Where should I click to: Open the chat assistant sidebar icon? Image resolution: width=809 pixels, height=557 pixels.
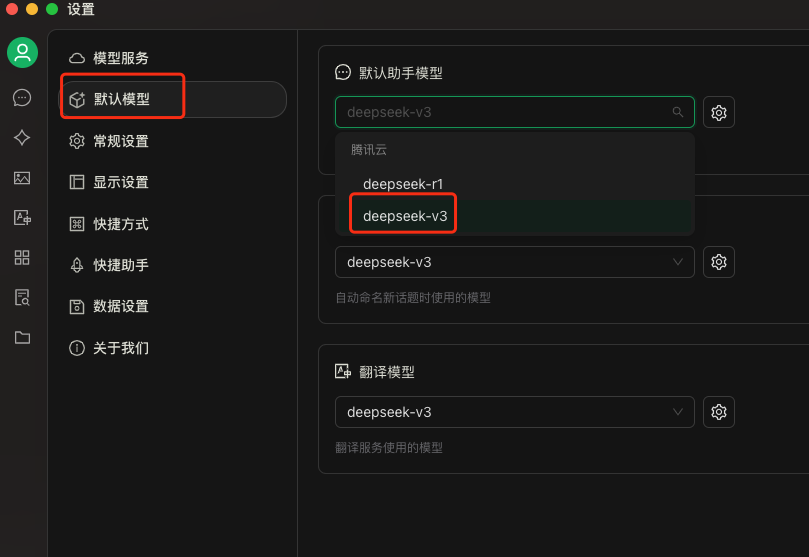[x=22, y=97]
